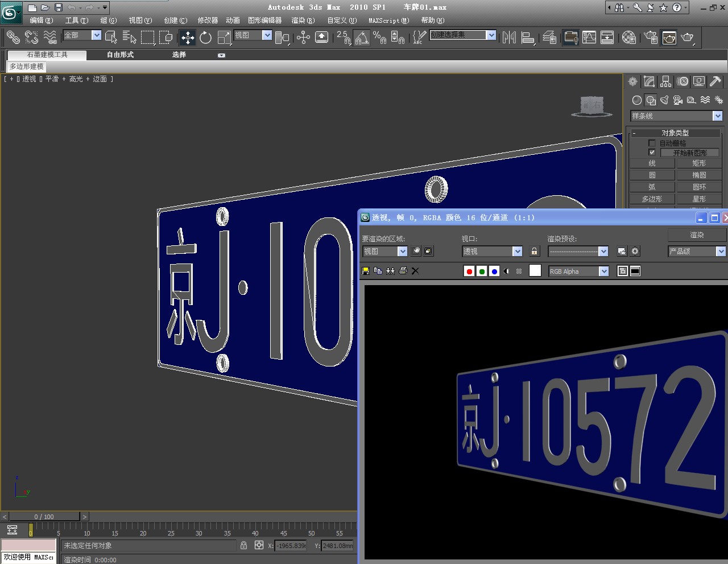Select the Move transform tool
Image resolution: width=728 pixels, height=564 pixels.
point(188,38)
